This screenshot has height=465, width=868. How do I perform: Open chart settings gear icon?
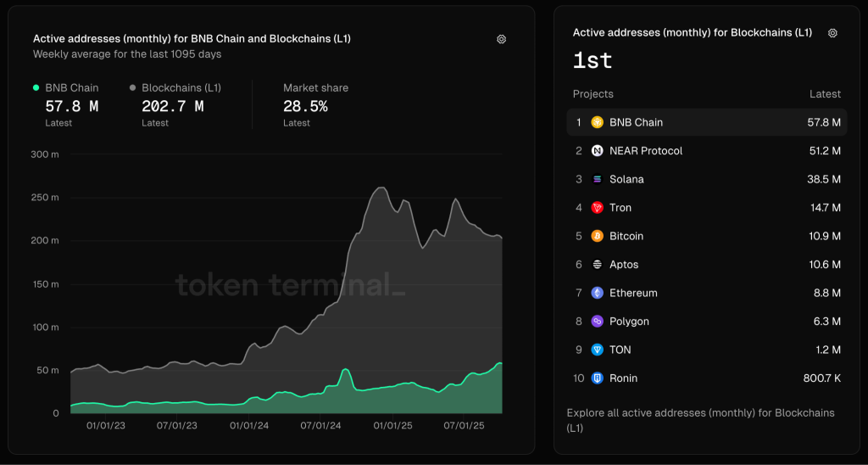click(x=501, y=39)
